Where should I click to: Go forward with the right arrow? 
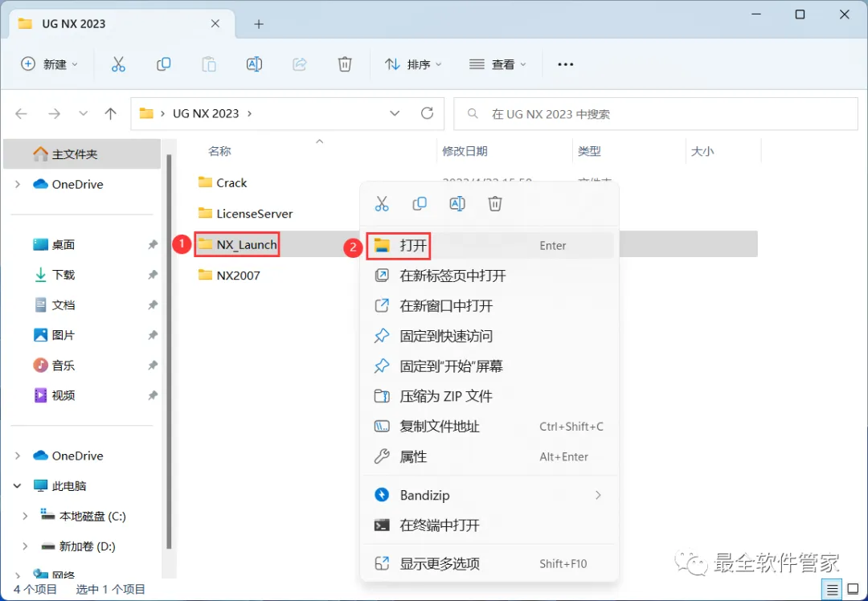[54, 113]
